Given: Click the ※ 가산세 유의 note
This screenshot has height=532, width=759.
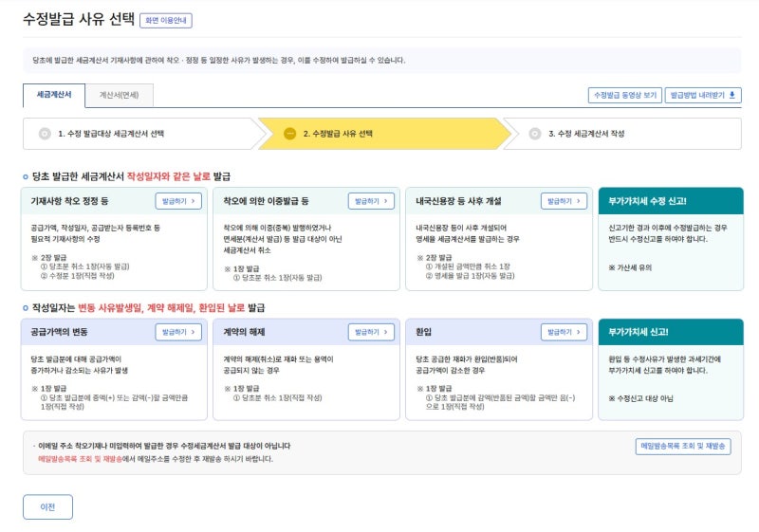Looking at the screenshot, I should point(630,267).
